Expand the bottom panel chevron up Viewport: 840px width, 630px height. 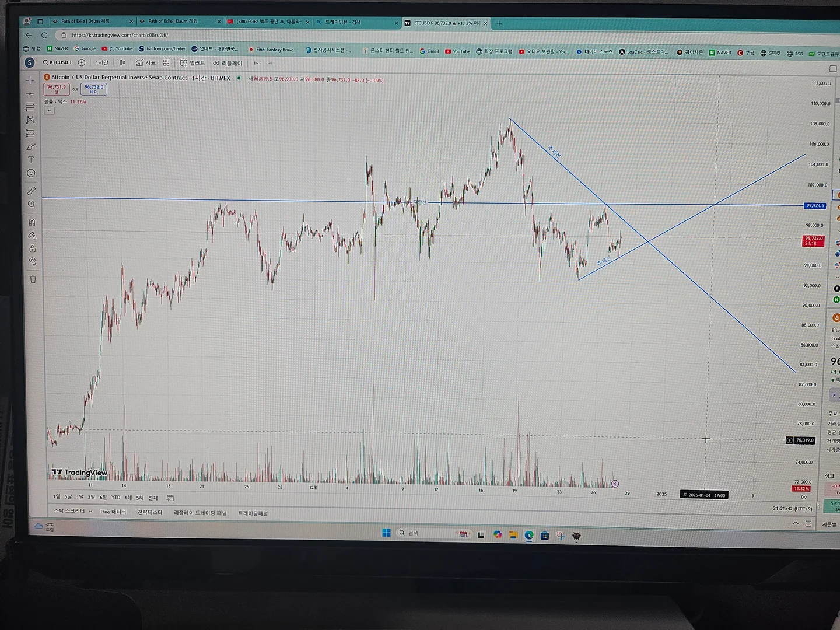(796, 523)
